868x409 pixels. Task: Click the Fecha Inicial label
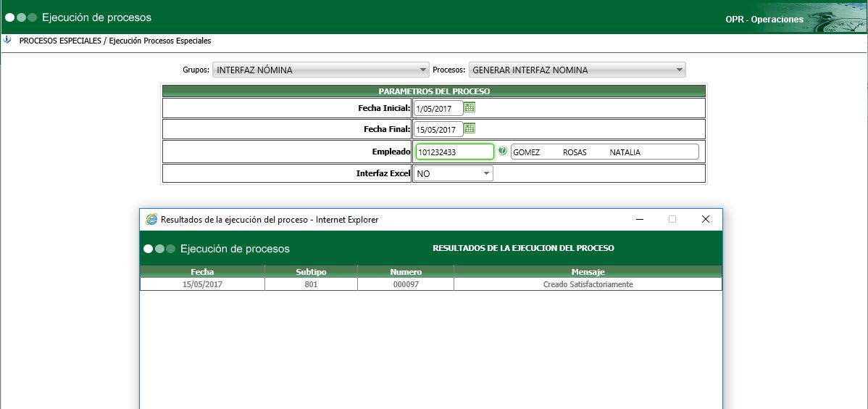(384, 108)
